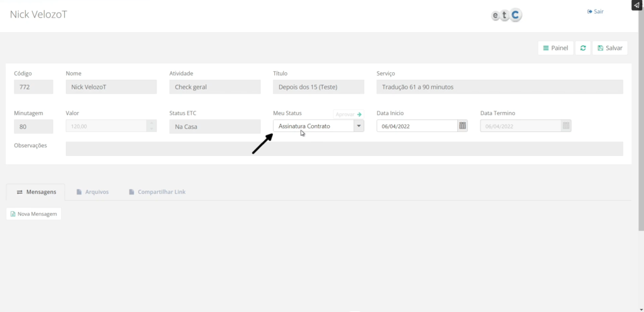Screen dimensions: 644x312
Task: Click the top-right corner share arrow icon
Action: click(x=636, y=5)
